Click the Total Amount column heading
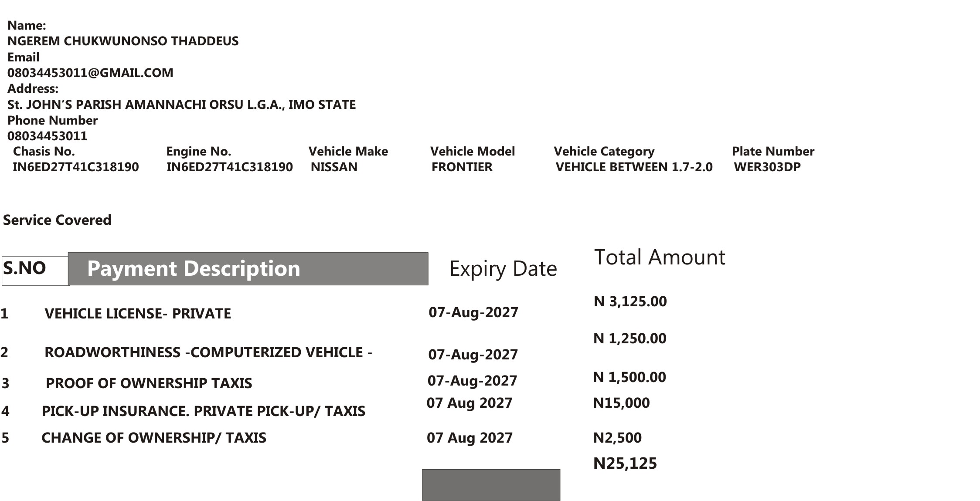This screenshot has height=501, width=980. click(660, 257)
